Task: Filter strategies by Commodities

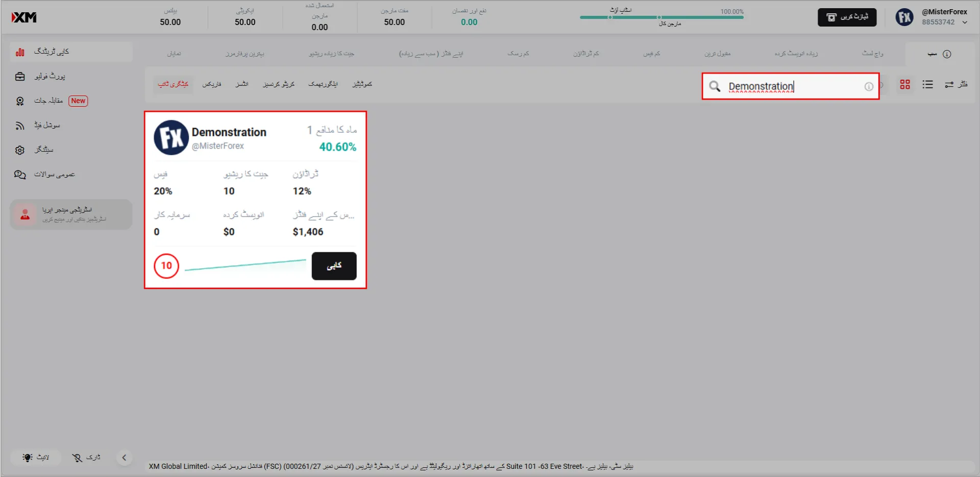Action: [x=362, y=84]
